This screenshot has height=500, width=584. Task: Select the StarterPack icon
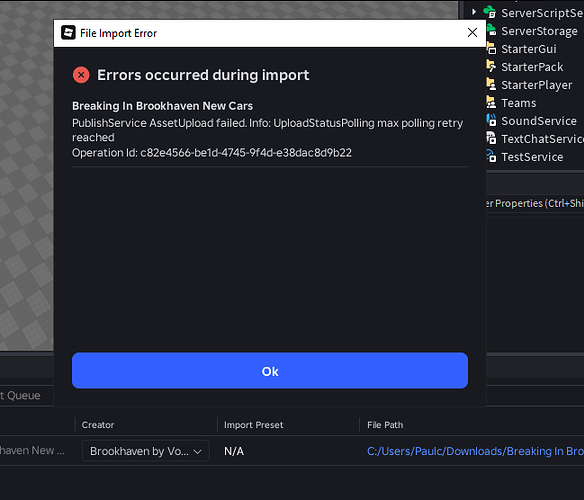click(x=491, y=66)
